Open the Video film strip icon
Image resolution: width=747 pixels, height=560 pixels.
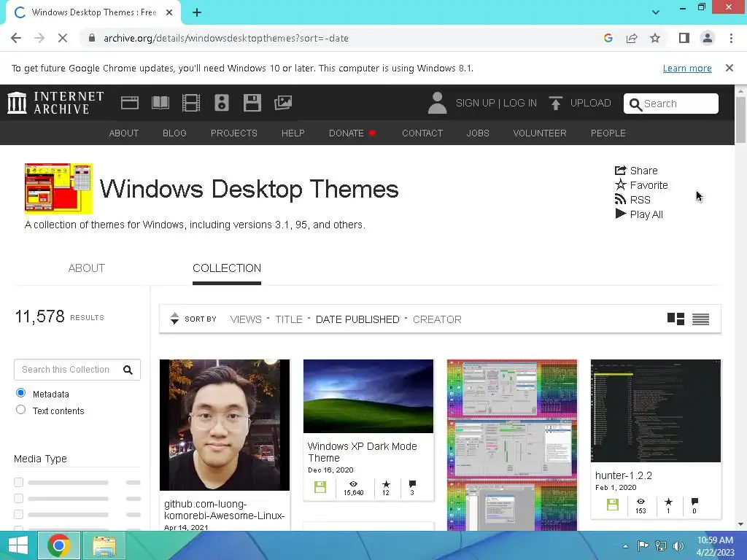pos(191,103)
